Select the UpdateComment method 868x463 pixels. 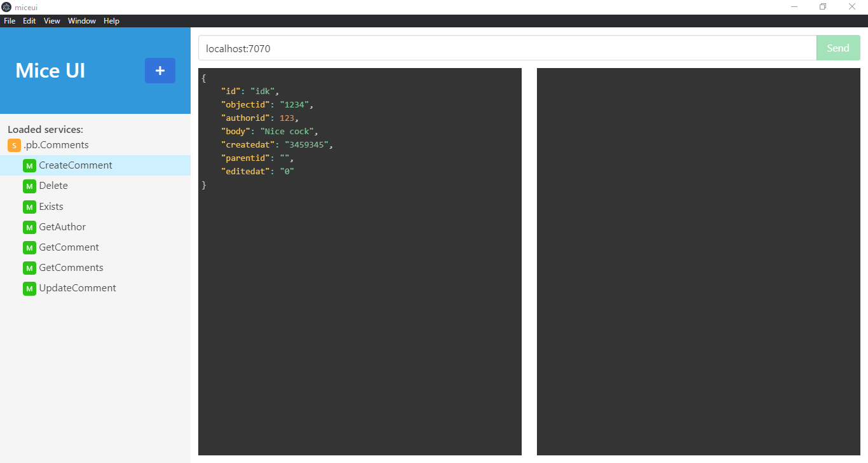[78, 288]
